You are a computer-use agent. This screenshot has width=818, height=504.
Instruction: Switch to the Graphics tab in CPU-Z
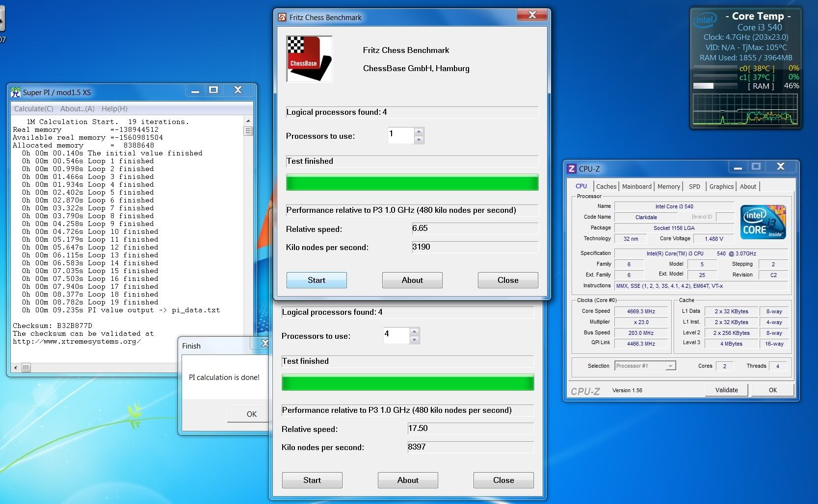click(x=721, y=186)
